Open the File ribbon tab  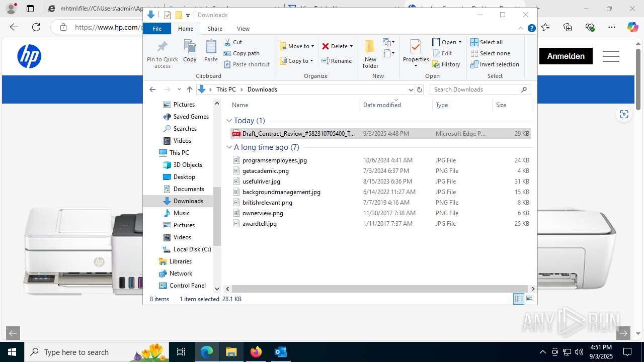tap(157, 29)
